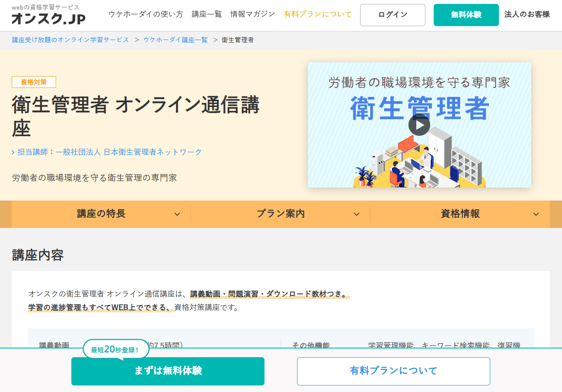This screenshot has height=392, width=562.
Task: Play the 衛生管理者 introduction video
Action: coord(419,125)
